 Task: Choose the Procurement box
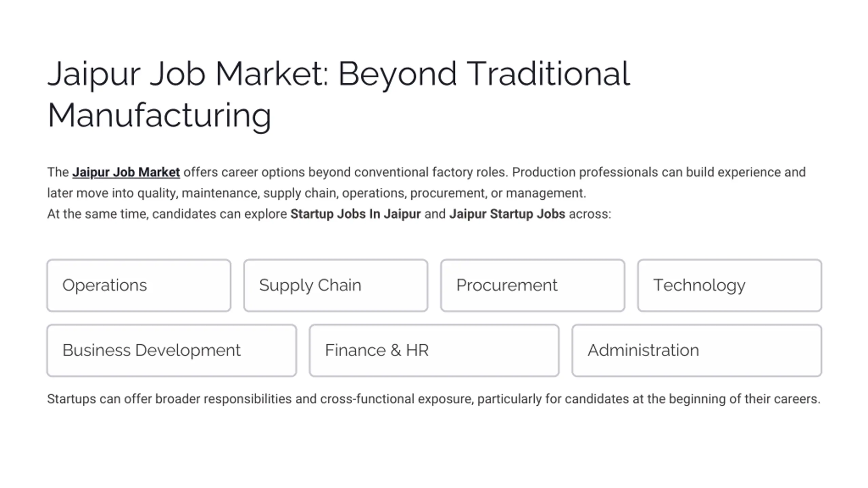click(x=533, y=285)
